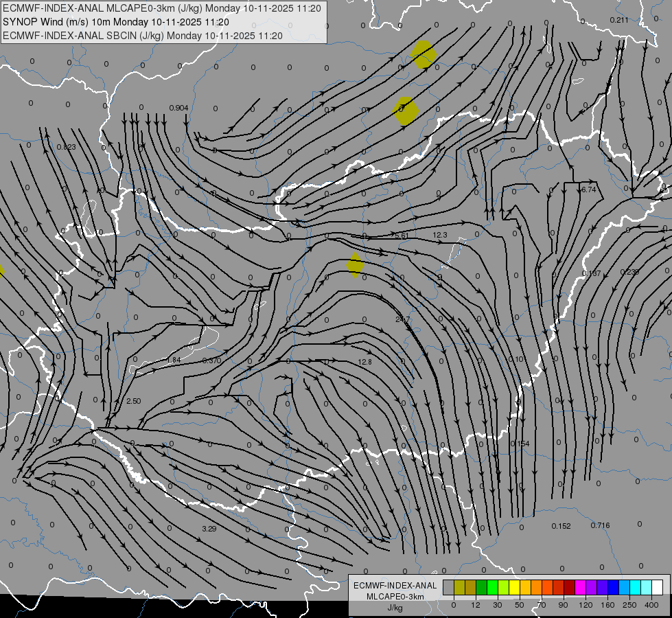
Task: Select the map value '1.84'
Action: tap(174, 360)
